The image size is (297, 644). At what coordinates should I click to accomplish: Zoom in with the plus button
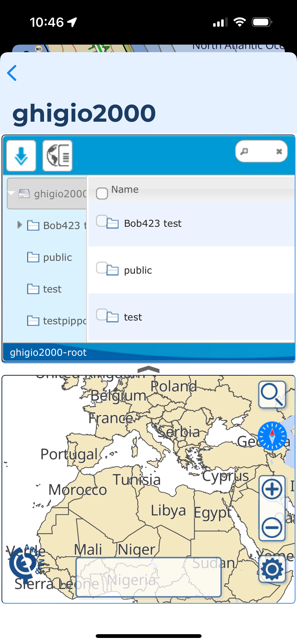pos(272,489)
